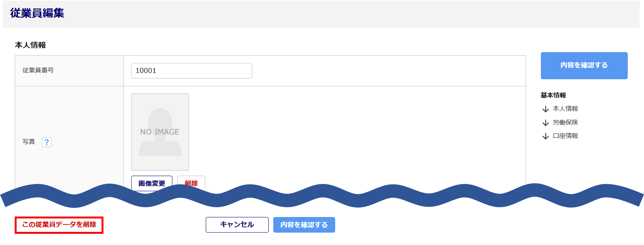
Task: Click the large 内容を確認する button in the sidebar
Action: [x=584, y=66]
